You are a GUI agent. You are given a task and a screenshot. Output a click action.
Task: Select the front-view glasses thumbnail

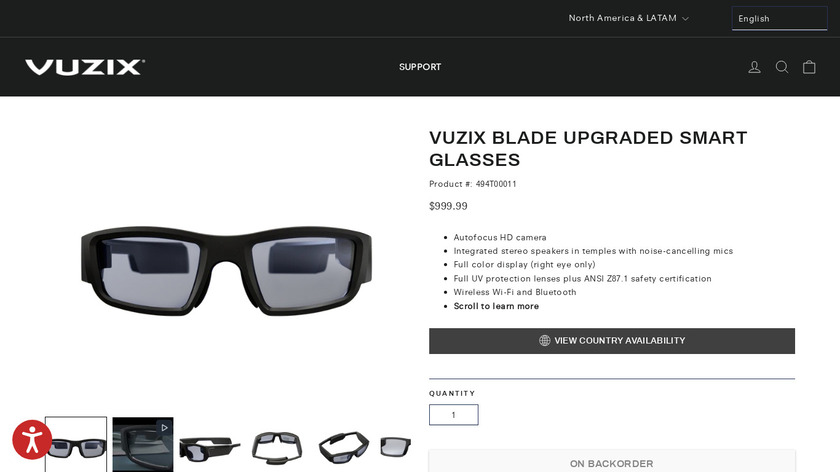[x=76, y=444]
